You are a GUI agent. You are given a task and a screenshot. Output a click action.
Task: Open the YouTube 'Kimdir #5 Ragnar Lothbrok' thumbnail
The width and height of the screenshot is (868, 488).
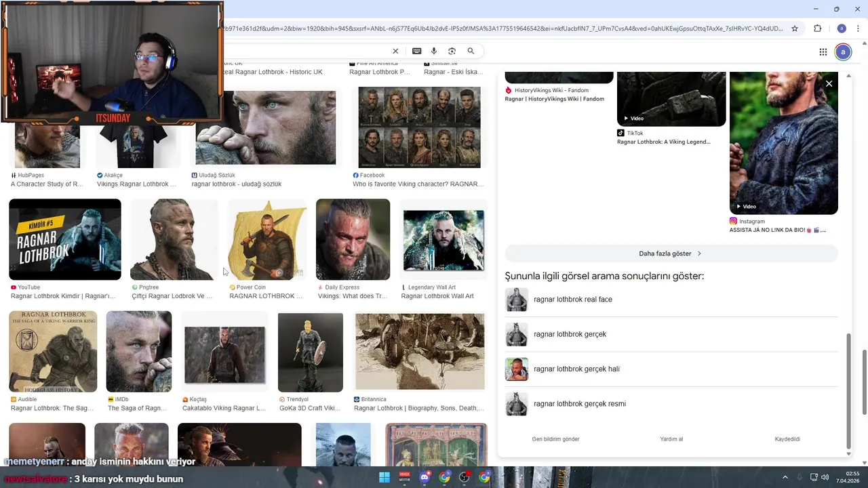click(x=65, y=239)
